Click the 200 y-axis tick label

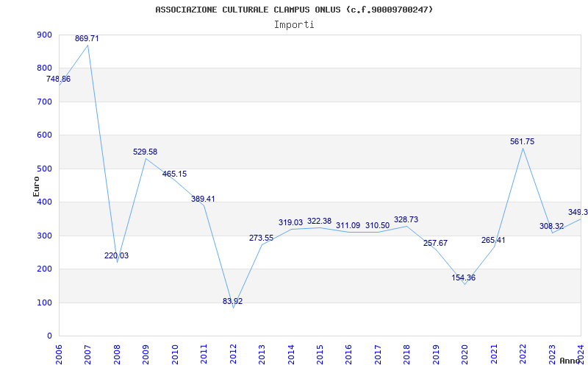coord(44,269)
